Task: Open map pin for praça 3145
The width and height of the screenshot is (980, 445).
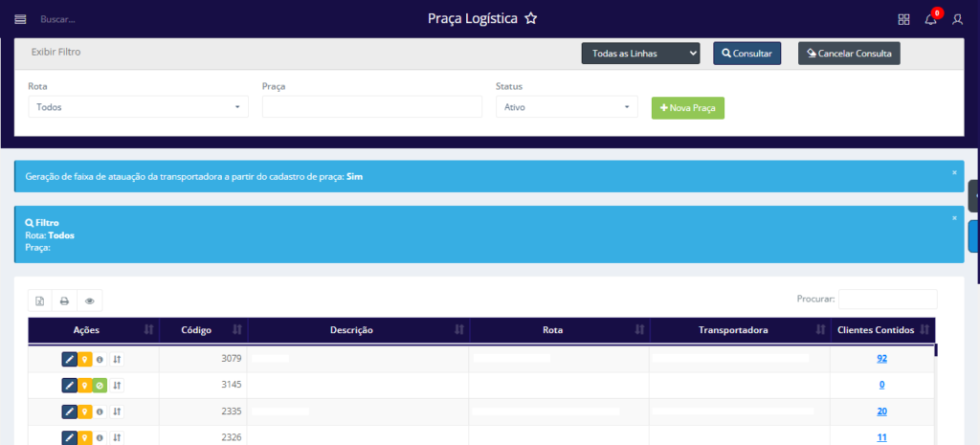Action: [x=84, y=385]
